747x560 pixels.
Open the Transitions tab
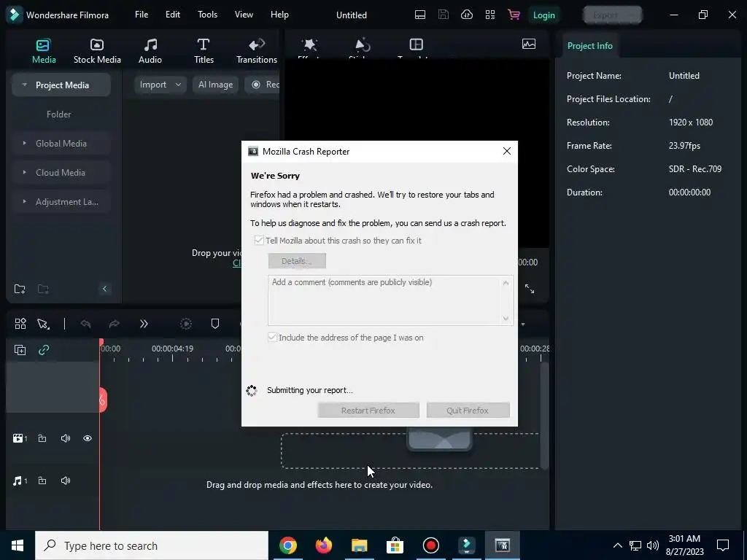click(x=256, y=51)
